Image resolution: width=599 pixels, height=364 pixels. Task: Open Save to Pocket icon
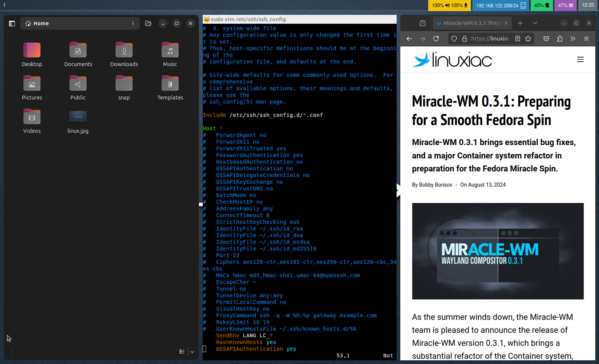tap(546, 39)
